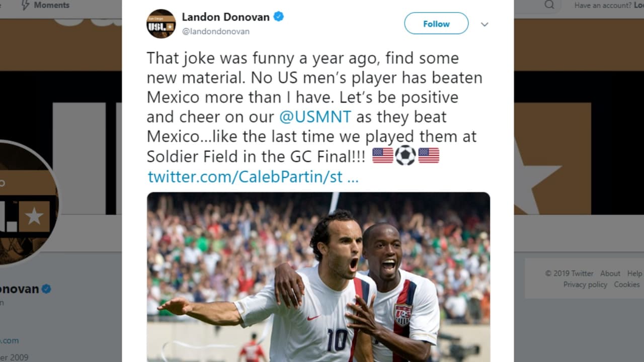
Task: Click the lightning bolt Moments icon
Action: click(25, 5)
